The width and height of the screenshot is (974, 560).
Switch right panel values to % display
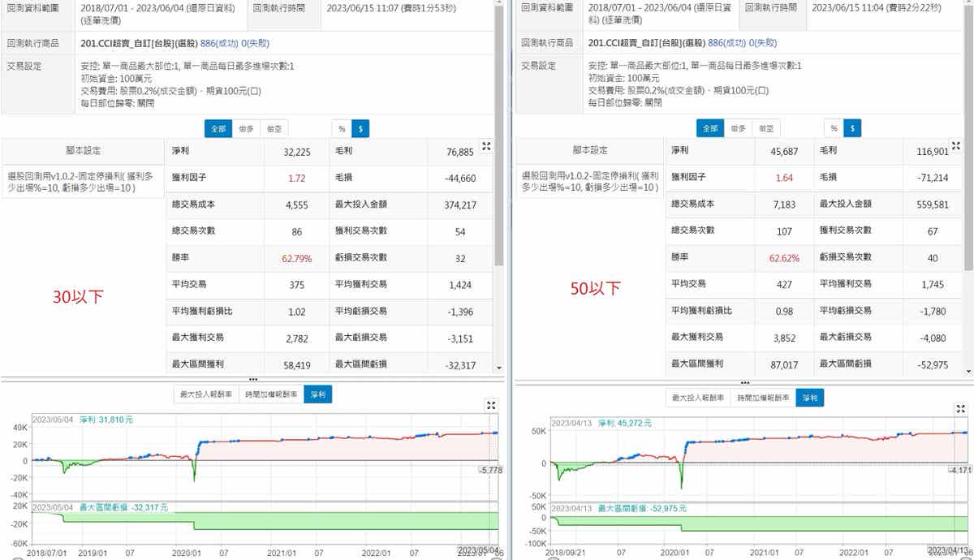coord(834,128)
